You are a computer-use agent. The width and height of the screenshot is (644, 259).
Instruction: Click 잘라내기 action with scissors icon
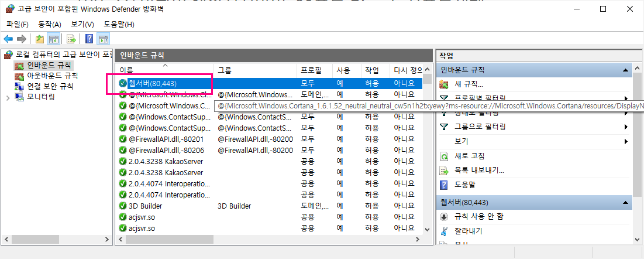[468, 231]
